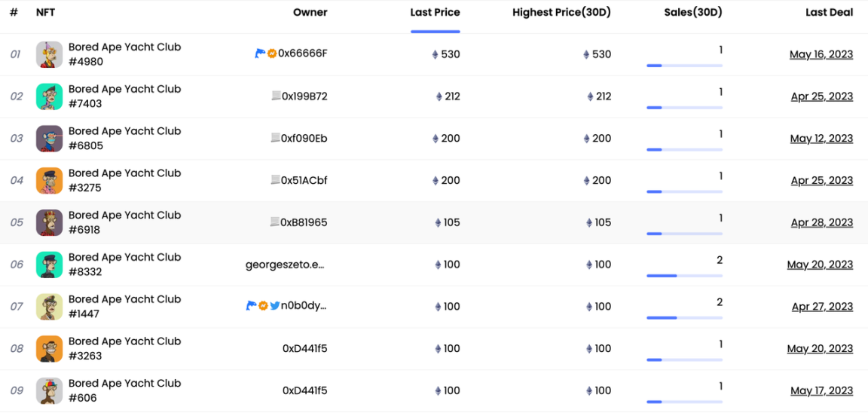
Task: Click the gray icon beside owner 0x199B72
Action: point(276,96)
